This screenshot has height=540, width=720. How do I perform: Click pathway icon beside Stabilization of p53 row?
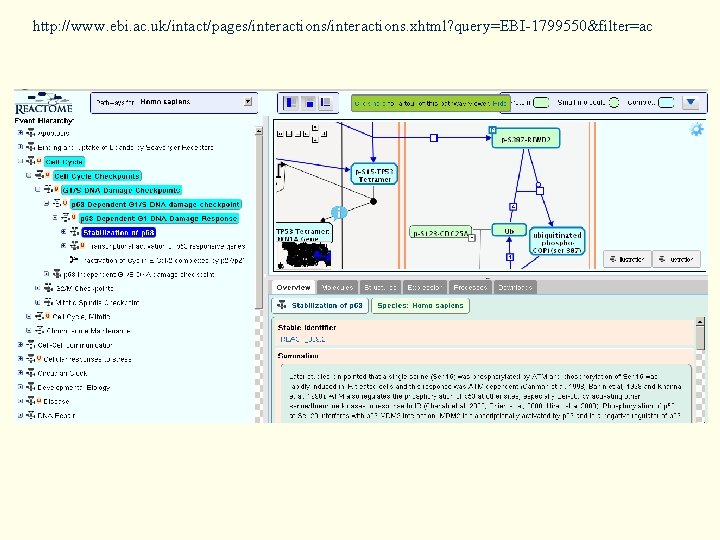[74, 232]
